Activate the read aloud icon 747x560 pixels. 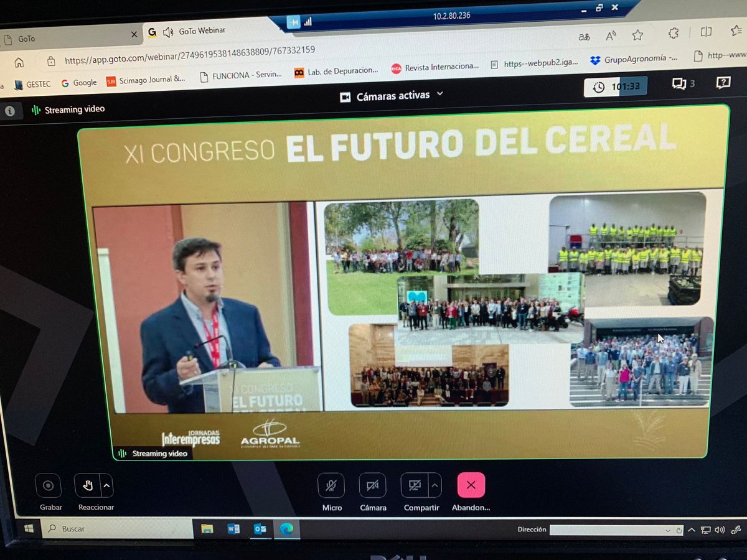point(611,36)
